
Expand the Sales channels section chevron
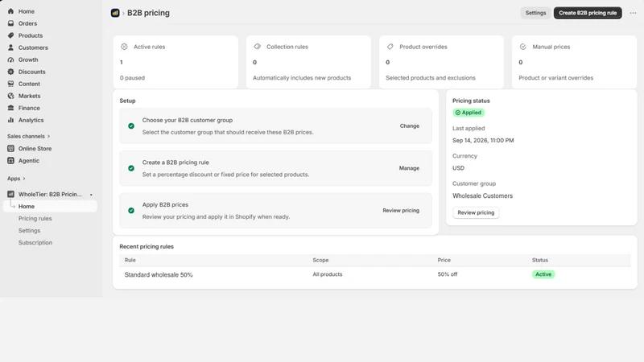tap(48, 136)
